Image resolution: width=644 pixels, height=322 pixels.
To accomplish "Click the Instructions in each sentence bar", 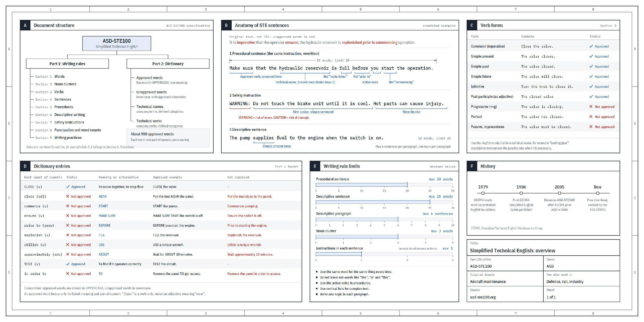I will pos(384,254).
